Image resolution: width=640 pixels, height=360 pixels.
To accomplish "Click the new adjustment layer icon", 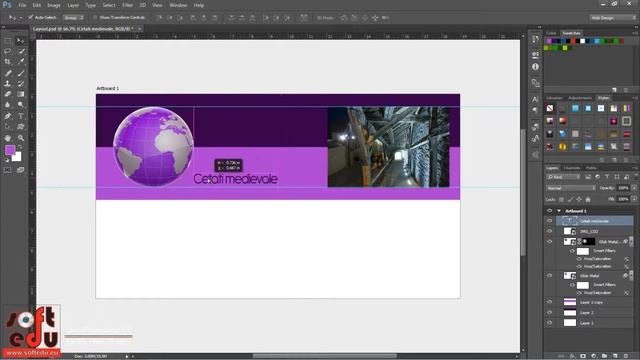I will tap(594, 356).
